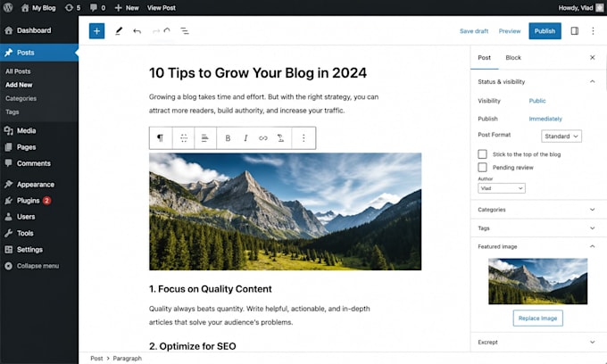Click the Redo arrow
This screenshot has height=364, width=607.
[x=156, y=31]
